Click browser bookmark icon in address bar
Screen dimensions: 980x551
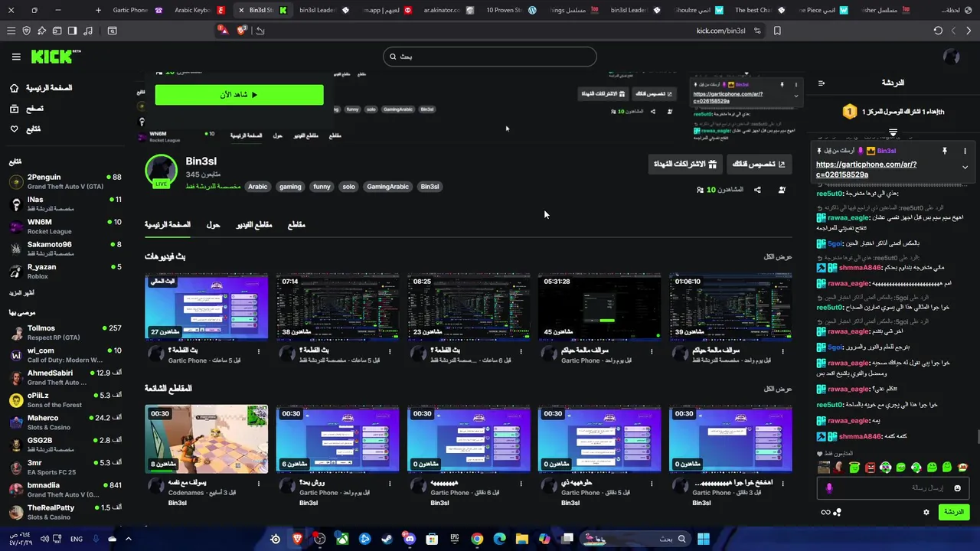point(777,31)
